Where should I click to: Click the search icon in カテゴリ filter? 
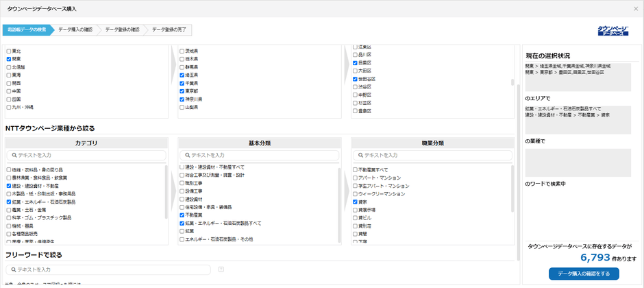point(12,156)
